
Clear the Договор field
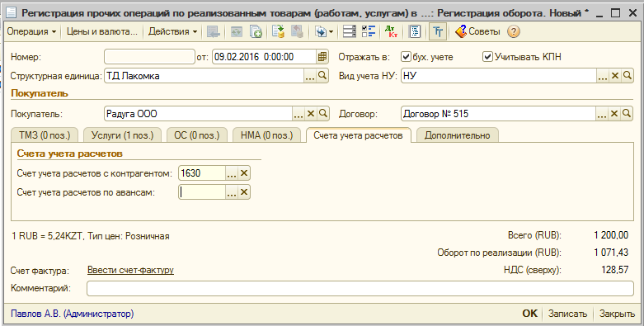coord(614,113)
